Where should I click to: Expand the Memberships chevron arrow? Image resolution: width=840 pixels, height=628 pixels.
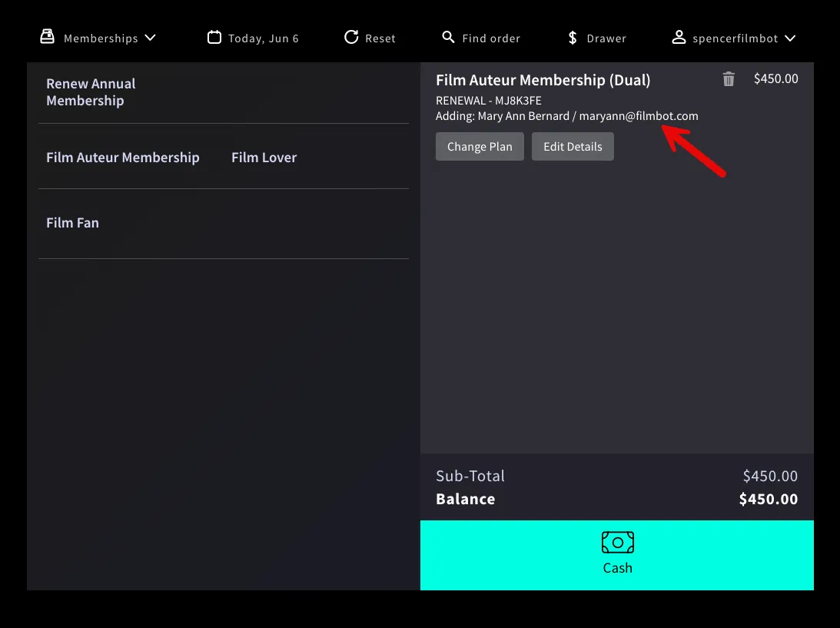[x=151, y=38]
